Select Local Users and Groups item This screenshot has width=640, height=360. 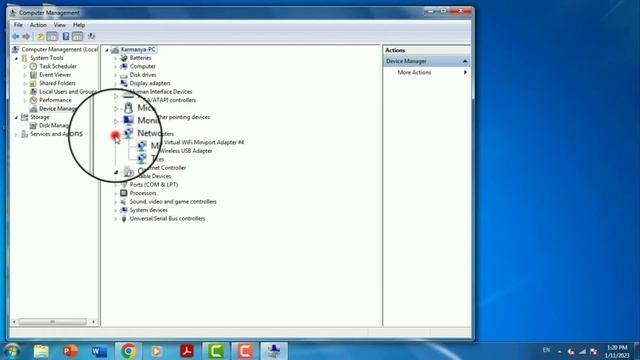click(64, 92)
